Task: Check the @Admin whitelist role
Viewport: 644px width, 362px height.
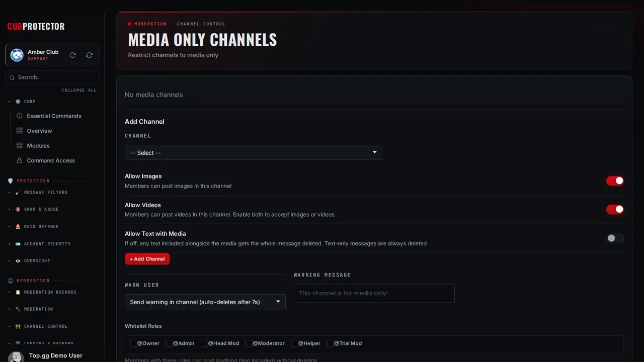Action: tap(169, 343)
